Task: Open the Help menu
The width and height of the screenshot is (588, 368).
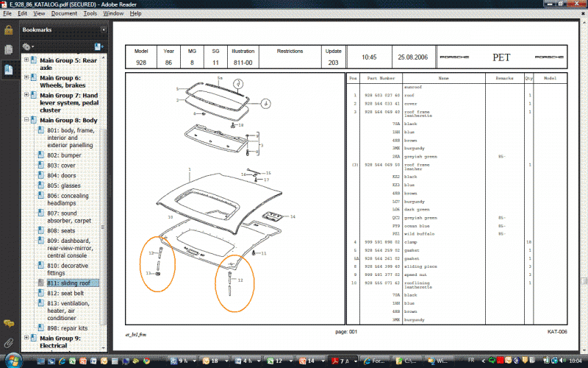Action: pos(135,13)
